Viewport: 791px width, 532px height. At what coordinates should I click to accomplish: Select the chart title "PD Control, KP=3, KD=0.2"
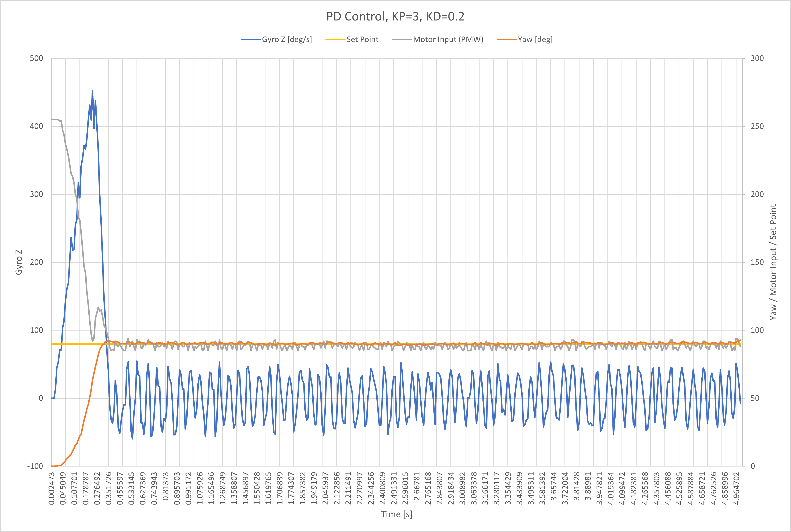[395, 16]
